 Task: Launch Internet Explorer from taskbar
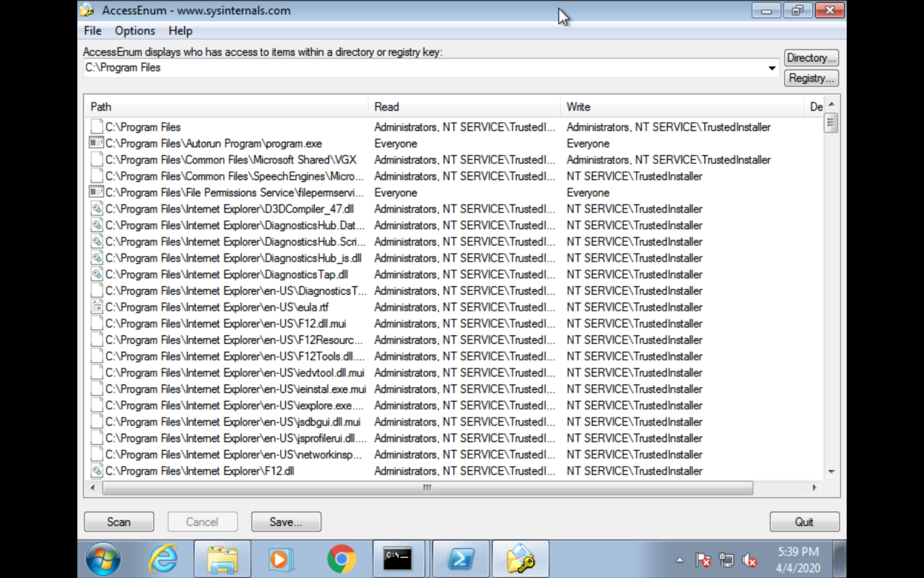point(163,559)
